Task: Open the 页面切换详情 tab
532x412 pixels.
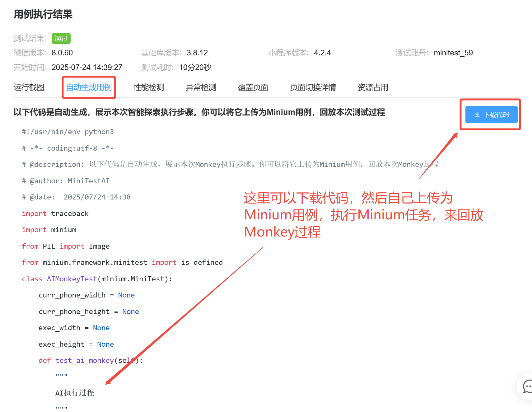Action: [313, 87]
